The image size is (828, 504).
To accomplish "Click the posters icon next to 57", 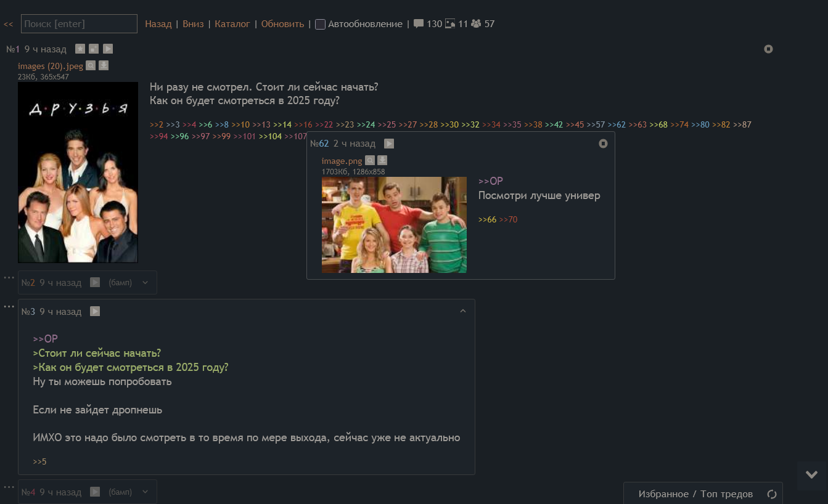I will click(476, 24).
